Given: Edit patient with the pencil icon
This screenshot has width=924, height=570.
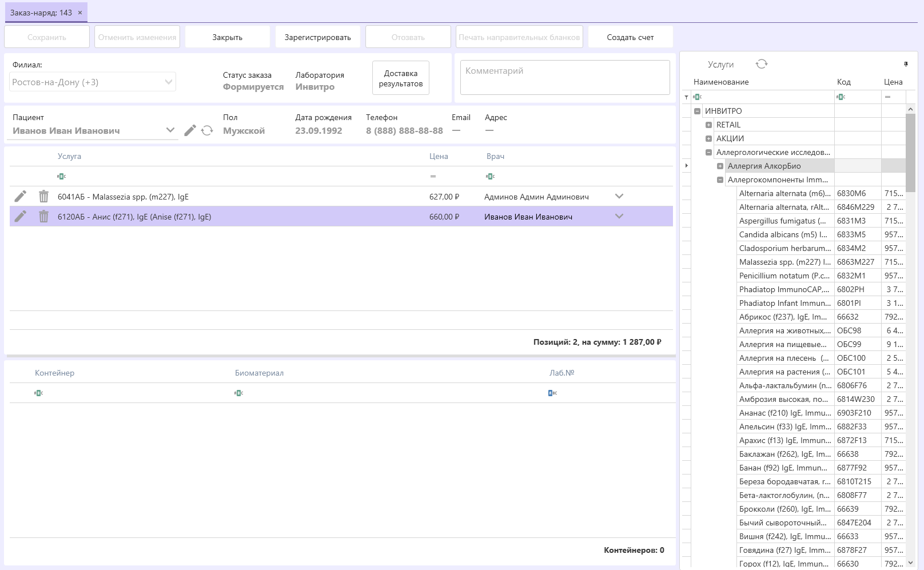Looking at the screenshot, I should point(190,130).
